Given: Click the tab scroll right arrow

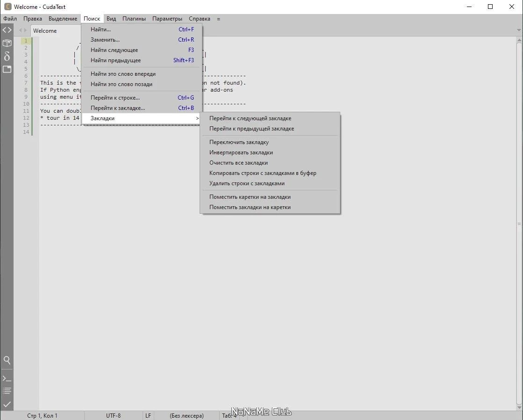Looking at the screenshot, I should pos(25,30).
